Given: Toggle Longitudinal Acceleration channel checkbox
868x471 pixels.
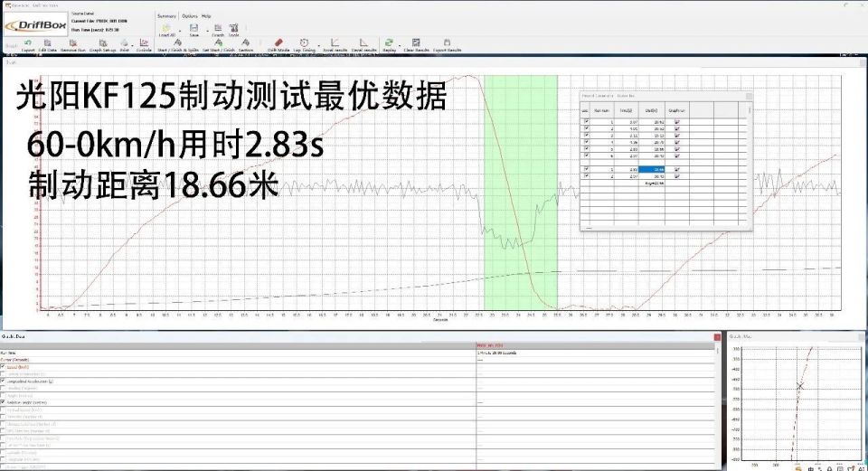Looking at the screenshot, I should pos(3,382).
